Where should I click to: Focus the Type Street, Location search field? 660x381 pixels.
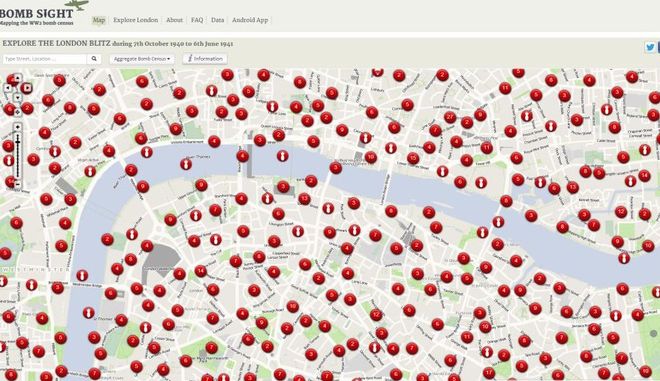(45, 59)
